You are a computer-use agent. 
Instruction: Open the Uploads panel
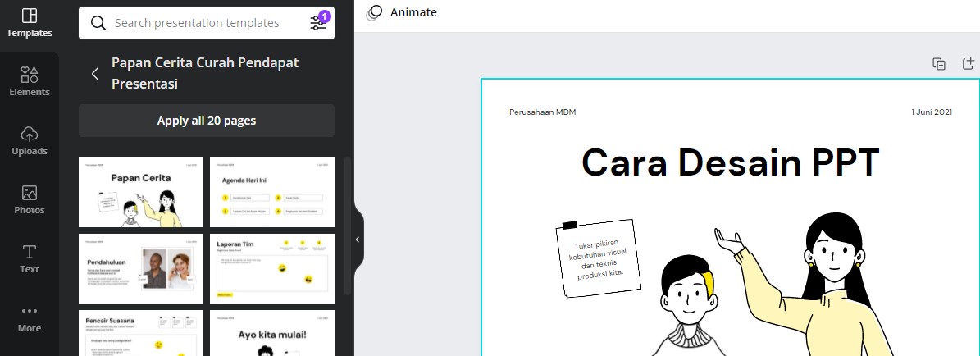tap(29, 140)
